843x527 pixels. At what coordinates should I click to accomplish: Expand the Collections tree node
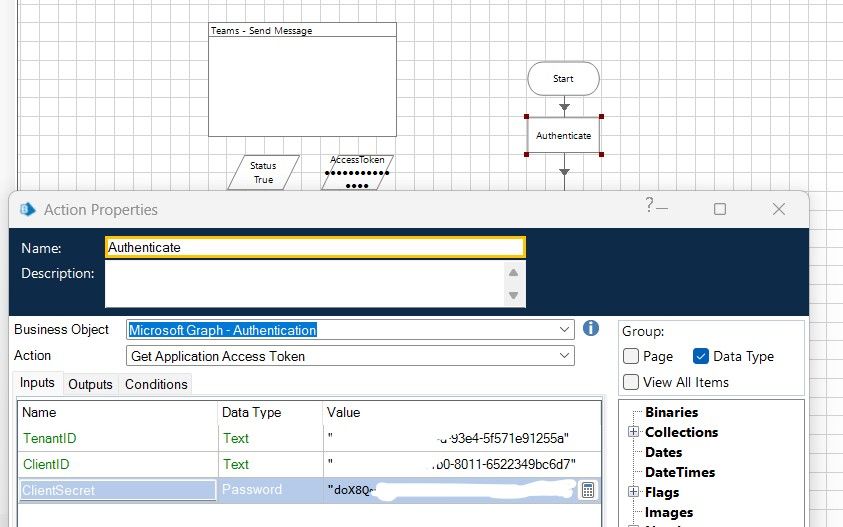click(x=632, y=432)
